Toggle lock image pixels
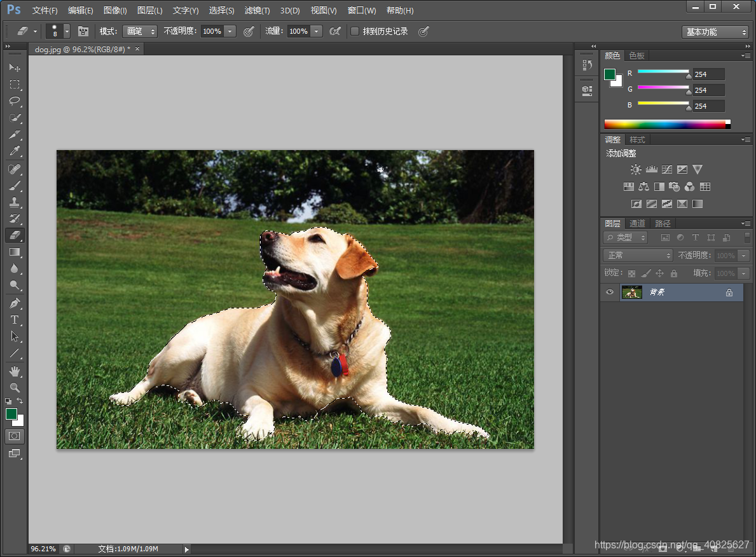756x557 pixels. 646,273
